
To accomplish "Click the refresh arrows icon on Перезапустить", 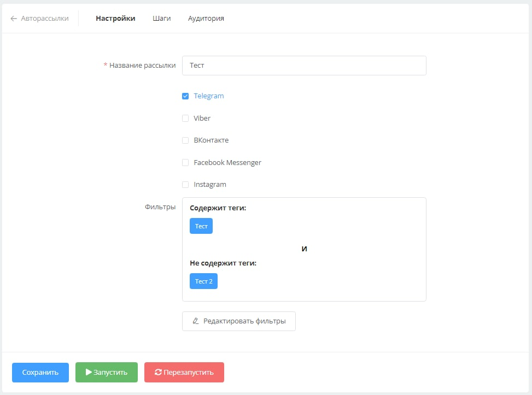I will point(158,372).
